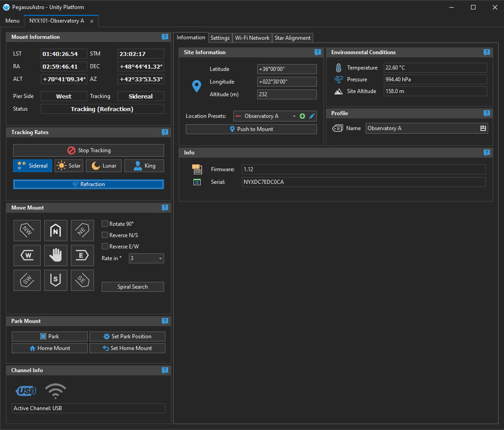Move the mount North with the N arrow

pos(55,230)
